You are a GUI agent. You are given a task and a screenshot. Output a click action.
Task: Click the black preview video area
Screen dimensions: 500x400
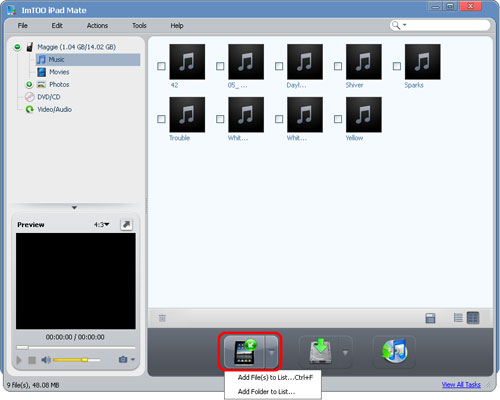(x=76, y=281)
